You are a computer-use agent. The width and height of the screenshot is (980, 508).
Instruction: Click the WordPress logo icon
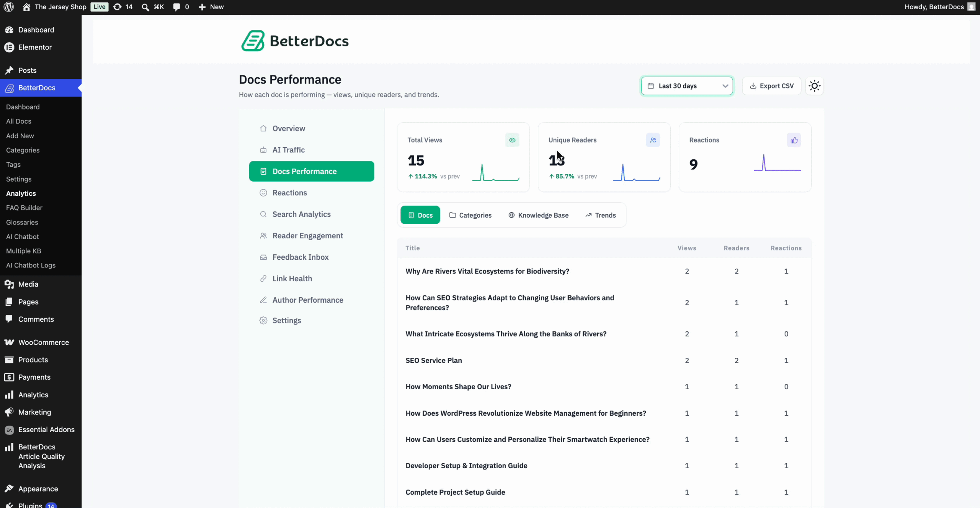click(9, 7)
